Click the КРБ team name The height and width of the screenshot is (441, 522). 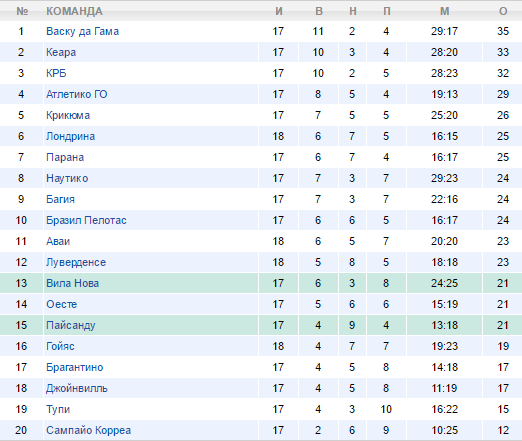click(x=56, y=73)
